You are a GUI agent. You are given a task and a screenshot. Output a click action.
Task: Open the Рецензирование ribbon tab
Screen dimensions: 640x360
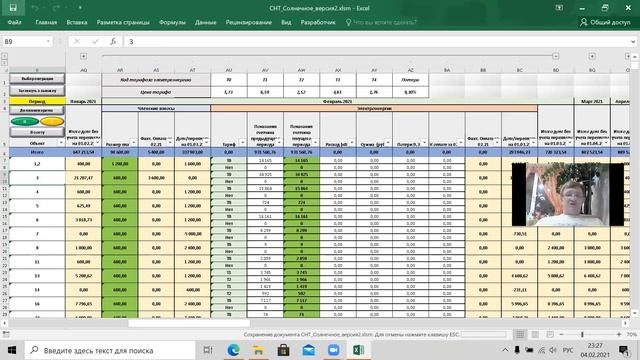point(249,22)
